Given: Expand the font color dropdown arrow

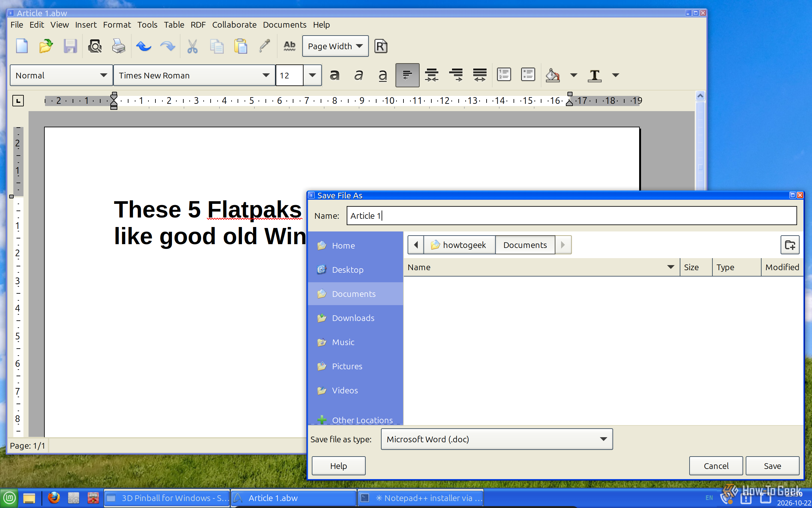Looking at the screenshot, I should point(615,75).
